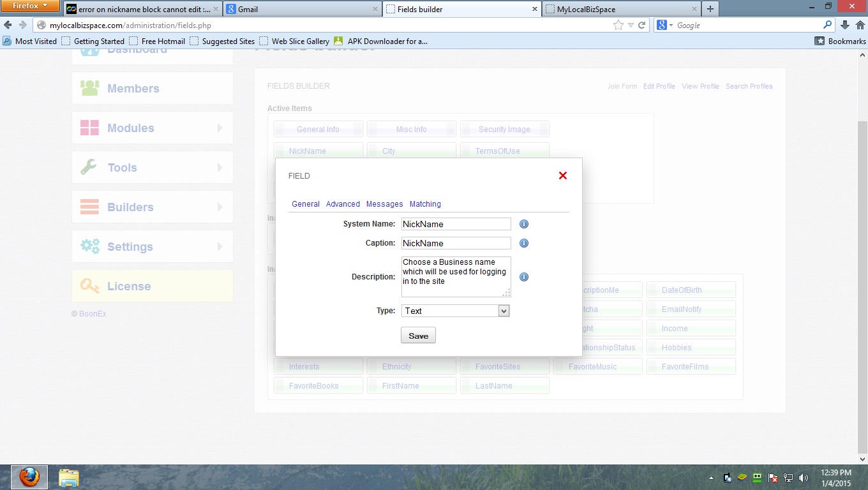Click the Save button in dialog
This screenshot has height=490, width=868.
pos(418,336)
